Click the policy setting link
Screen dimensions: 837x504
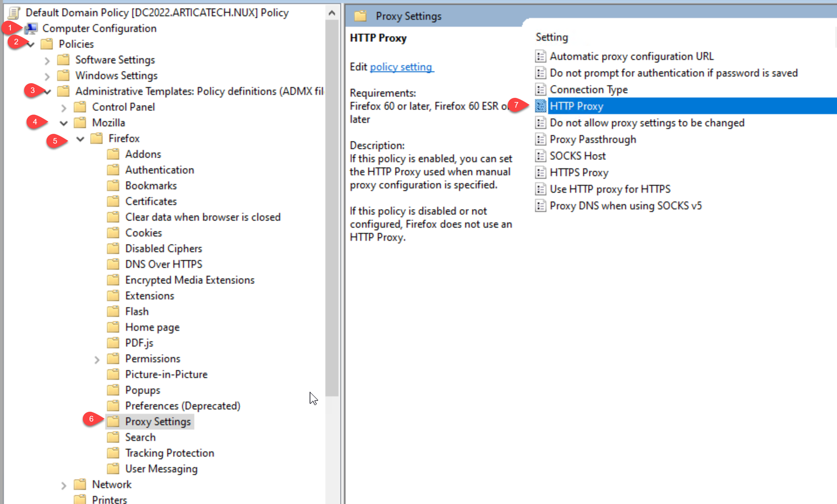(401, 67)
